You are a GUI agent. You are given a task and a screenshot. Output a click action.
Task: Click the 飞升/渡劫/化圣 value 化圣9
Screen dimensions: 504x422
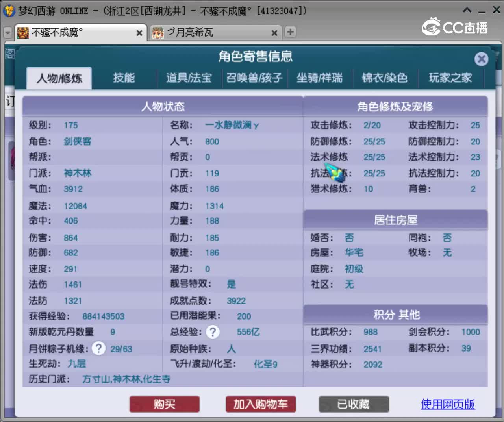click(x=265, y=365)
